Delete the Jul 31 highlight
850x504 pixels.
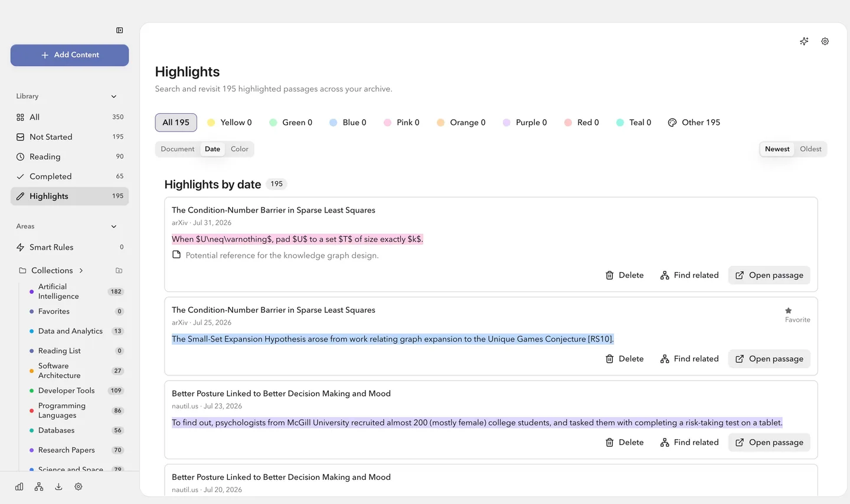[x=625, y=275]
